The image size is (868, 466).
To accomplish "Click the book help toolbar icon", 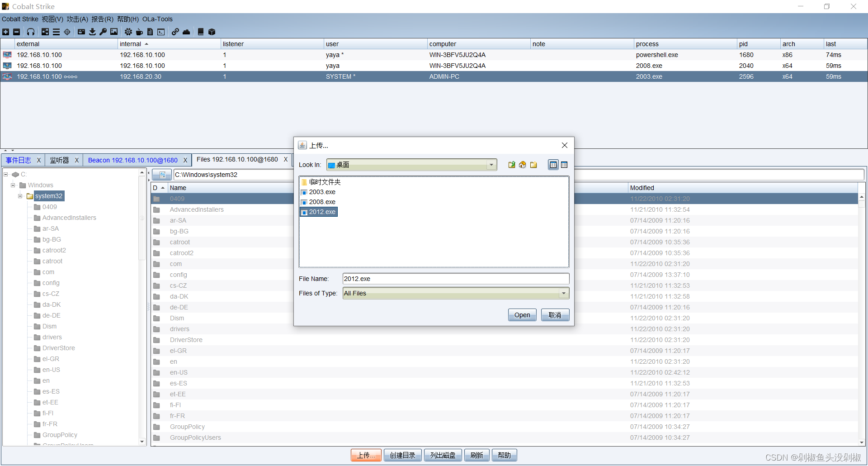I will tap(201, 32).
